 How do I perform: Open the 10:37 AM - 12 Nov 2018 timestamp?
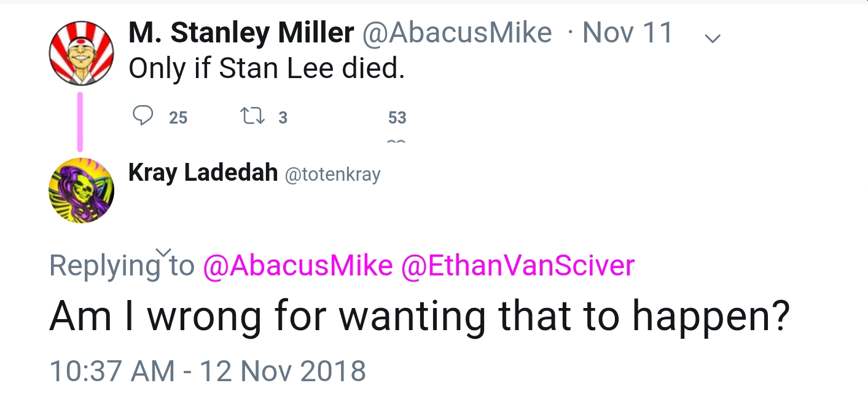tap(208, 371)
